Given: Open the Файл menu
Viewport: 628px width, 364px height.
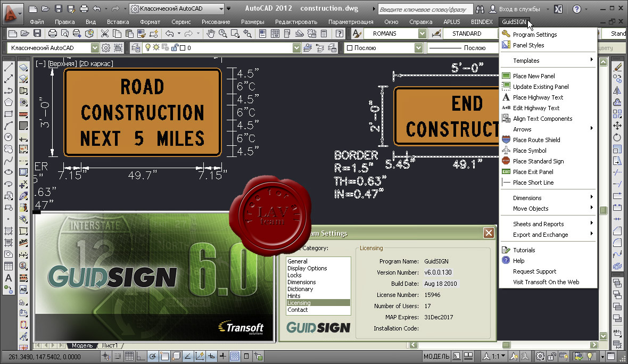Looking at the screenshot, I should coord(37,22).
